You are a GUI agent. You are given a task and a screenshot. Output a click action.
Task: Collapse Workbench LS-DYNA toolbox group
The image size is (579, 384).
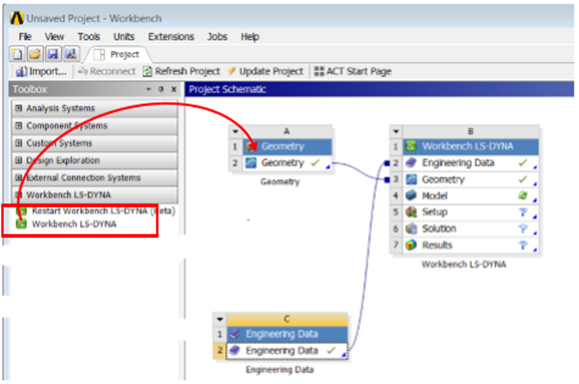pyautogui.click(x=18, y=195)
